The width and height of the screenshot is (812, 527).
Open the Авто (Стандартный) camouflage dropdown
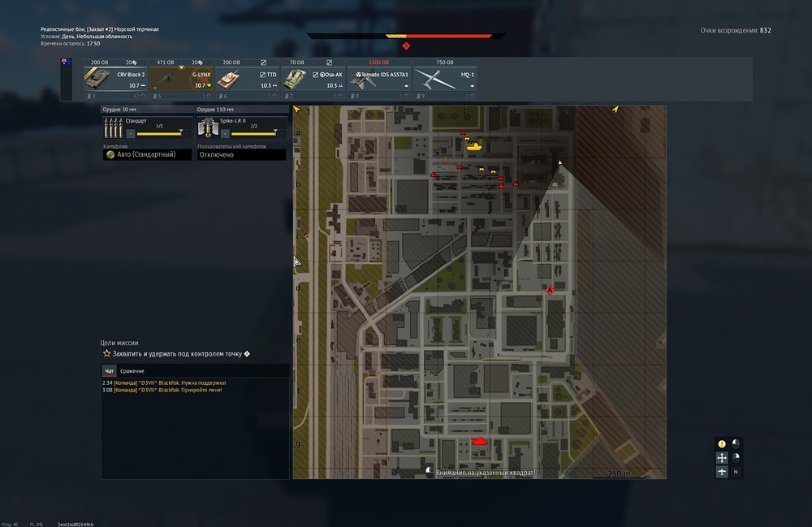pyautogui.click(x=147, y=154)
